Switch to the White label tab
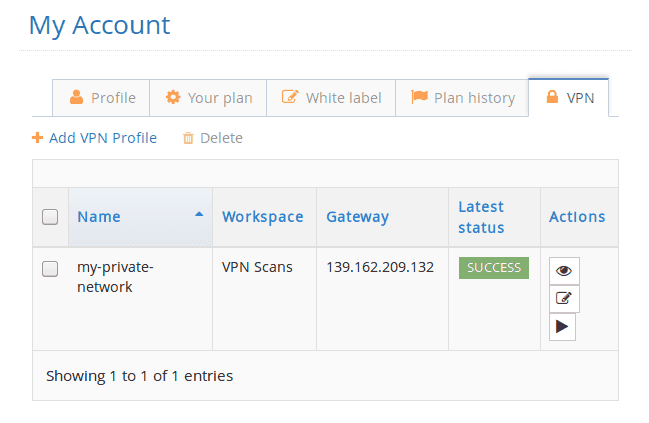Screen dimensions: 649x423 330,98
